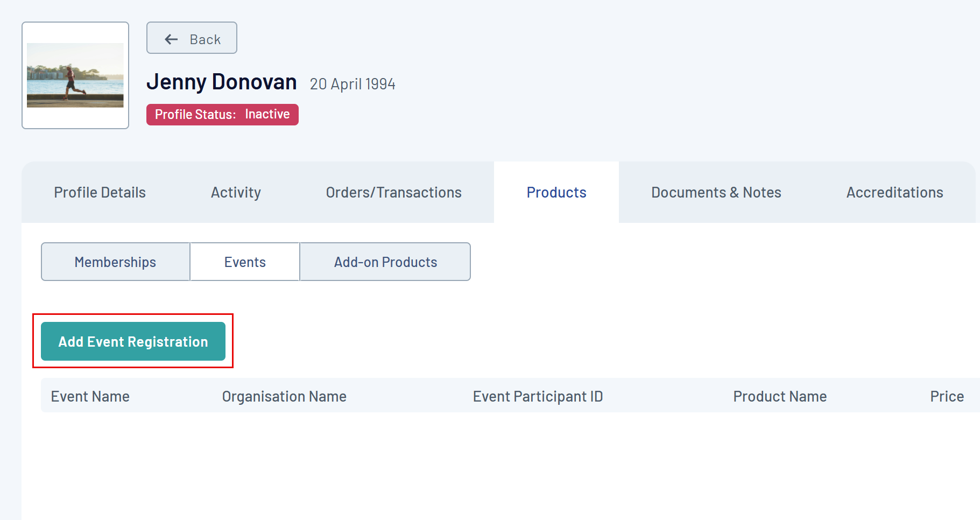The image size is (980, 520).
Task: Click the Event Name column header
Action: 90,397
